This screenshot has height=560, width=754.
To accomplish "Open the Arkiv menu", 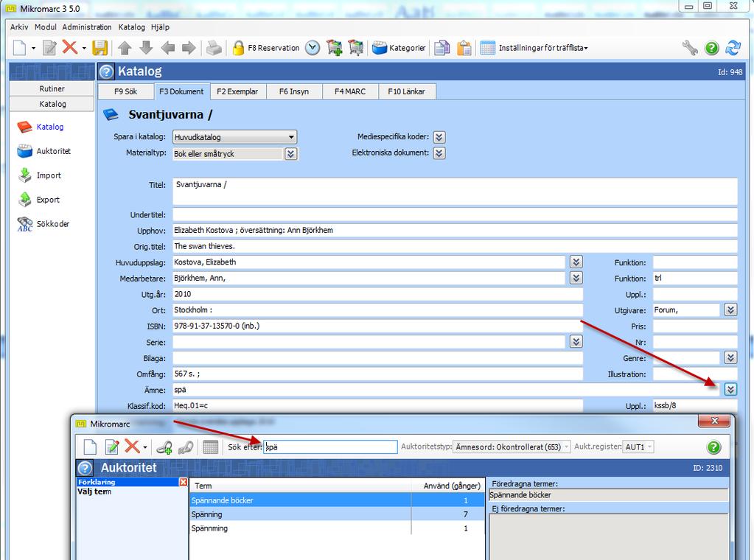I will (19, 27).
